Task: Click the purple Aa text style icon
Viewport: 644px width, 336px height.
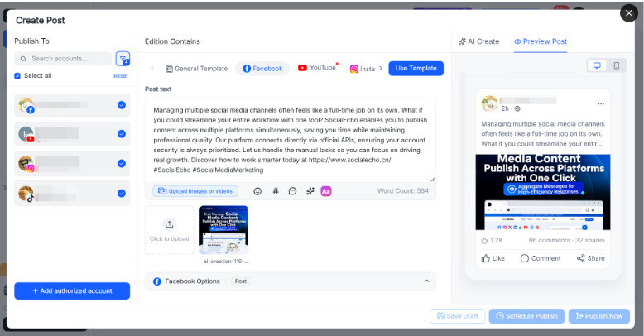Action: (x=326, y=191)
